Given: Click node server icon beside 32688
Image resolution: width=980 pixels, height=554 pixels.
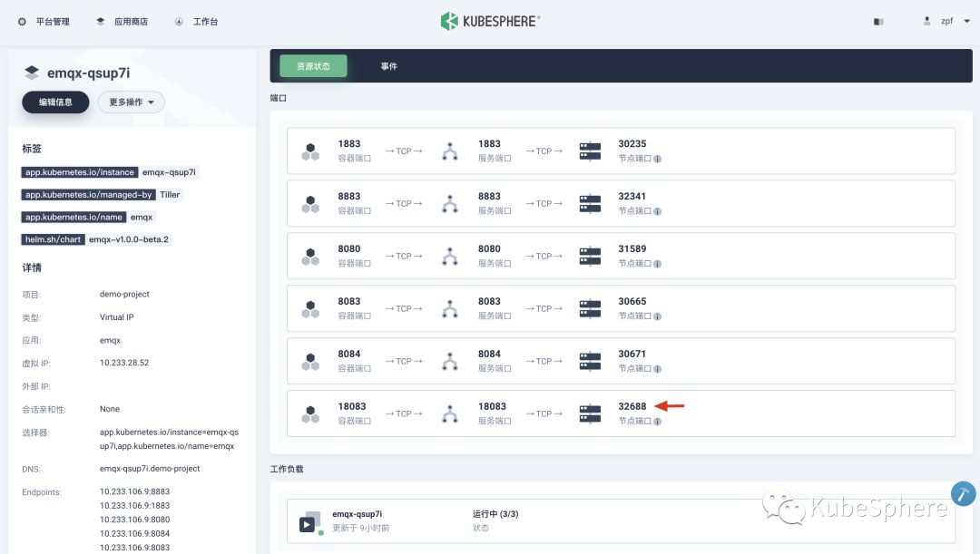Looking at the screenshot, I should pos(590,413).
